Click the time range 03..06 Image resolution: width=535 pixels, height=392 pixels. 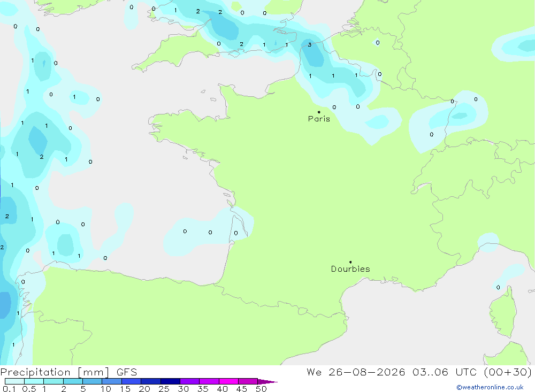coord(430,372)
